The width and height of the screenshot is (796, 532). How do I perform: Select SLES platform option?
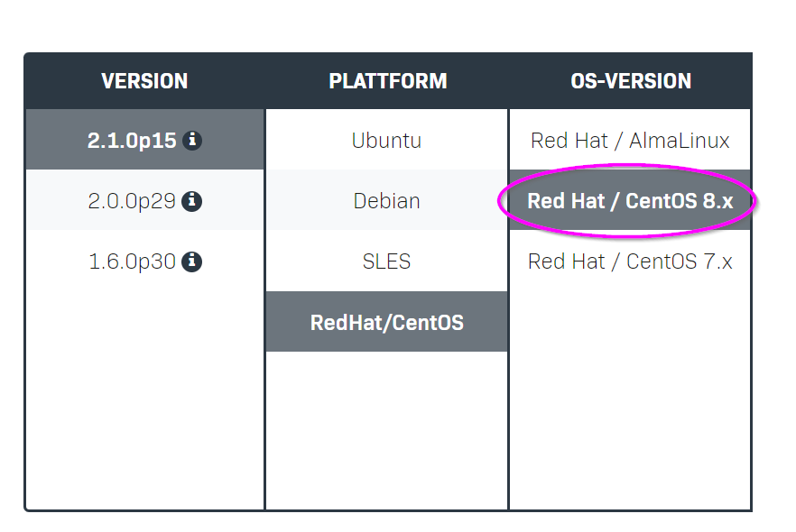click(x=387, y=261)
